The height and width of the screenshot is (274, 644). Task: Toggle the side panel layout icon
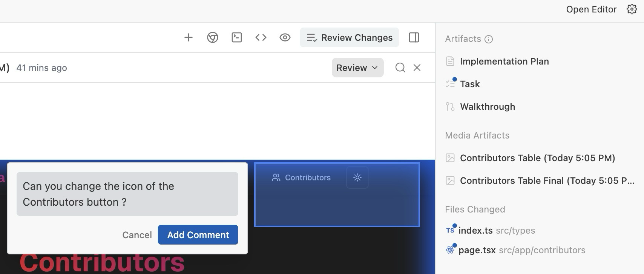pos(414,37)
